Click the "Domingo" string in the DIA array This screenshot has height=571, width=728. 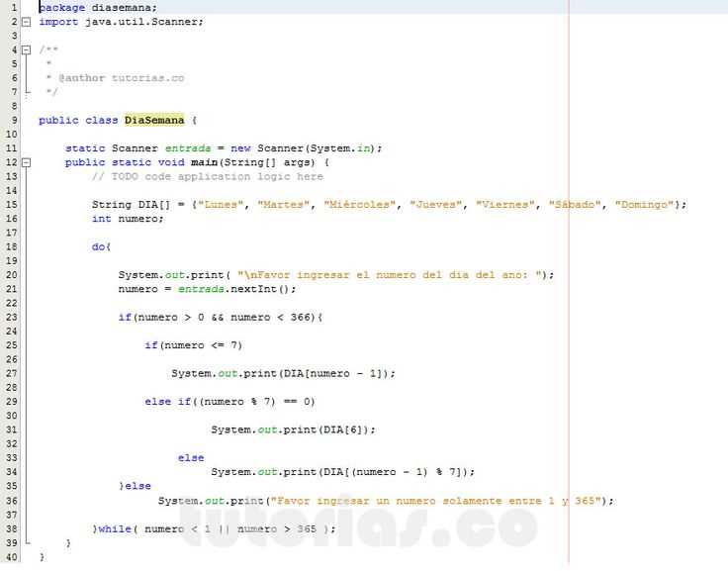click(645, 205)
